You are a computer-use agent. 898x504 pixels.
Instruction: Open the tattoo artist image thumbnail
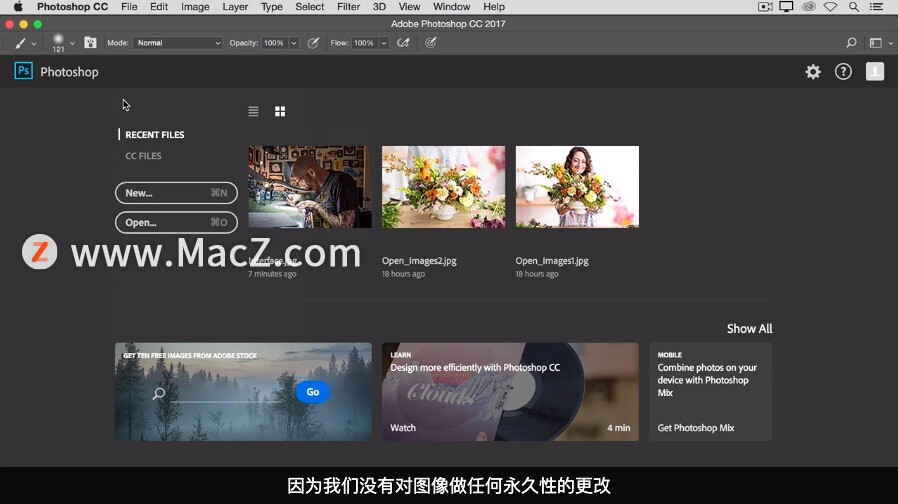click(310, 187)
